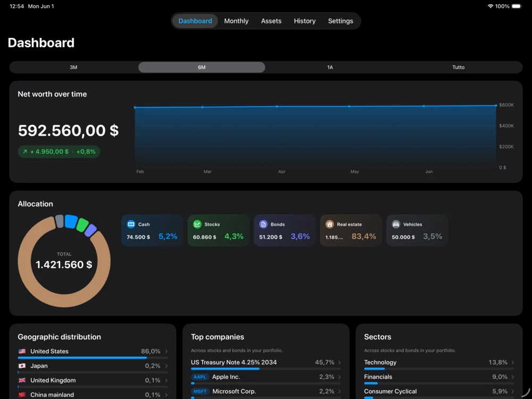The height and width of the screenshot is (399, 532).
Task: Expand the United States row chevron
Action: (166, 351)
